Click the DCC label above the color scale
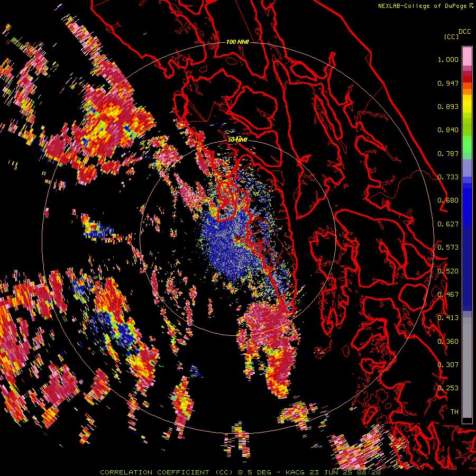476x476 pixels. click(x=465, y=32)
